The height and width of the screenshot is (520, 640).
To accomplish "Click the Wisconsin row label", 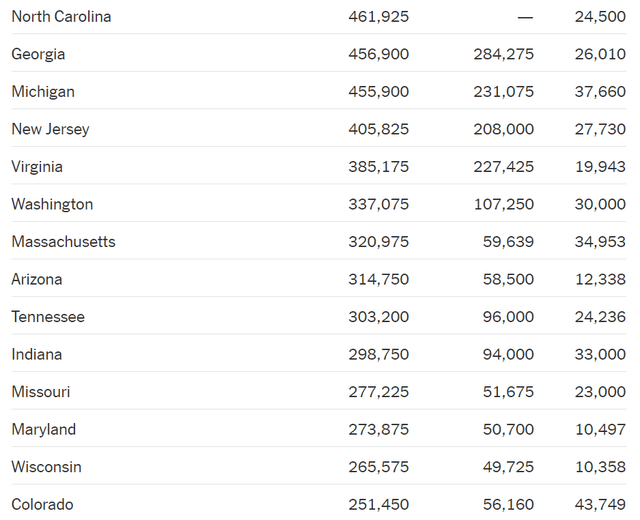I will point(47,467).
